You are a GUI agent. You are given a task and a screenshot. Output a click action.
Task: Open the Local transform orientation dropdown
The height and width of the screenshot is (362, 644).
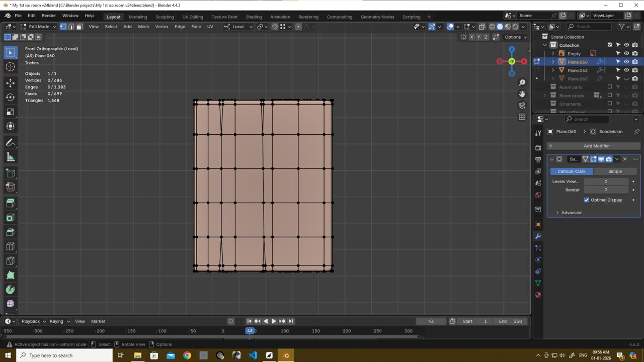pyautogui.click(x=238, y=27)
